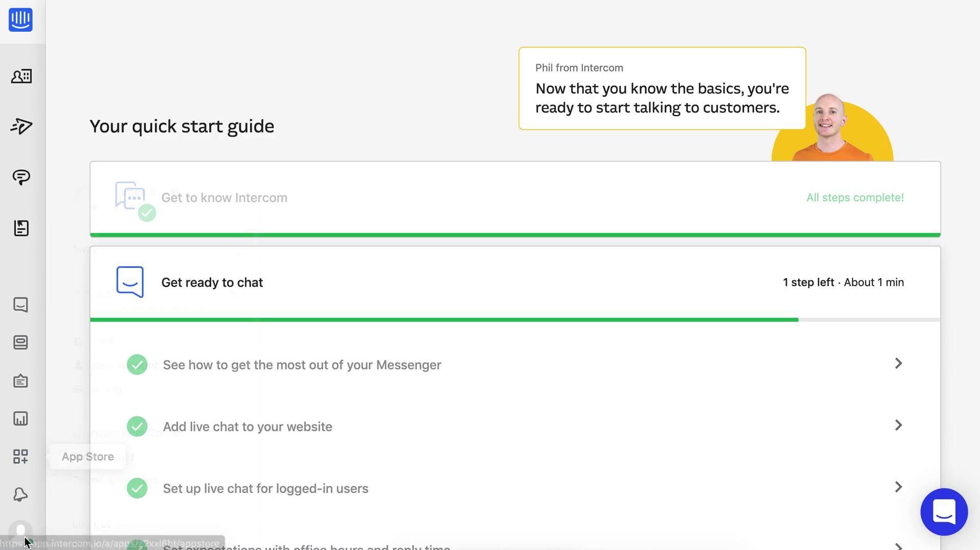Viewport: 980px width, 550px height.
Task: Open the Contacts section icon
Action: click(21, 77)
